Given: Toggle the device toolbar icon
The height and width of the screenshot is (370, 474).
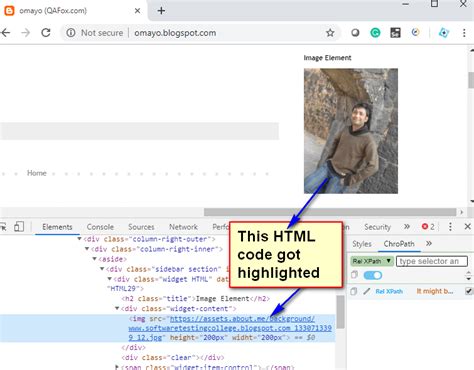Looking at the screenshot, I should pos(19,227).
